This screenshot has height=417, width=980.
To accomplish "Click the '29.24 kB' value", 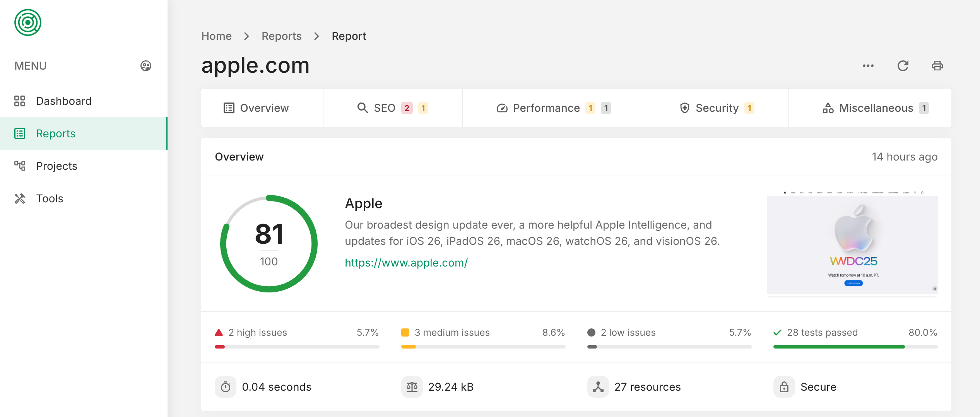I will click(451, 387).
